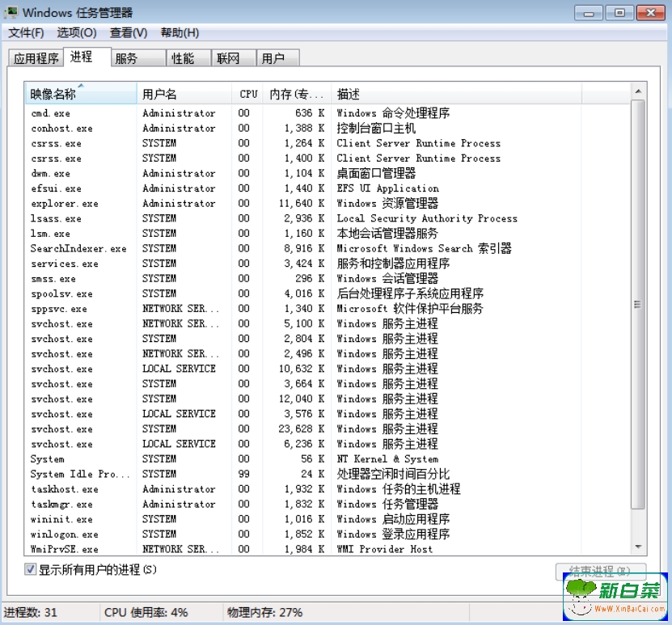Click the System process named NT Kernel
Viewport: 672px width, 625px height.
tap(328, 458)
